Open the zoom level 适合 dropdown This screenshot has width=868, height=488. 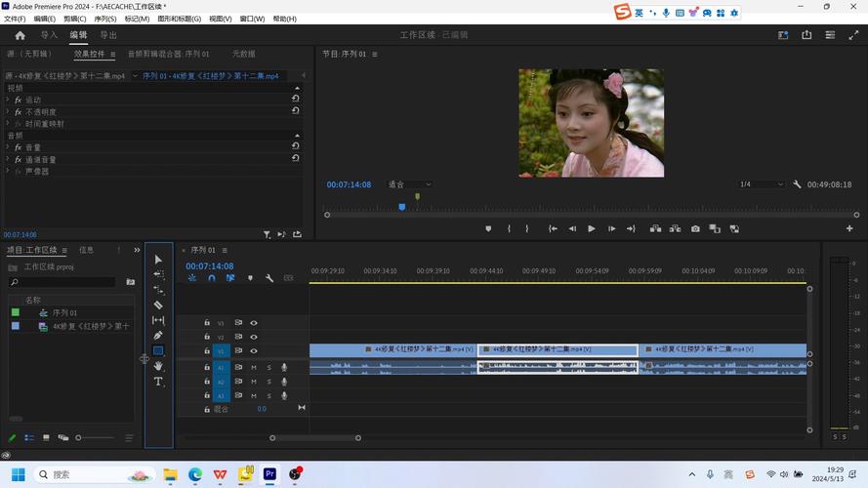click(409, 184)
